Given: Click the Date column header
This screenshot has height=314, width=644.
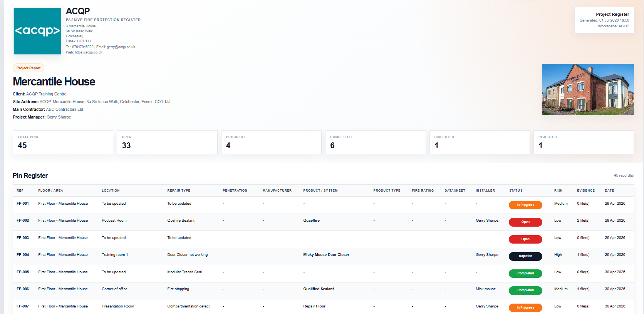Looking at the screenshot, I should [609, 190].
